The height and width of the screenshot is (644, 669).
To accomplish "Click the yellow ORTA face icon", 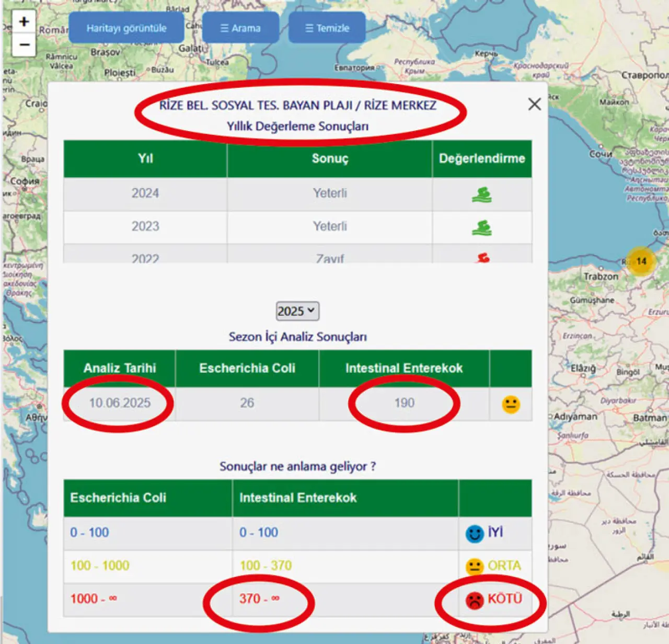I will 475,567.
